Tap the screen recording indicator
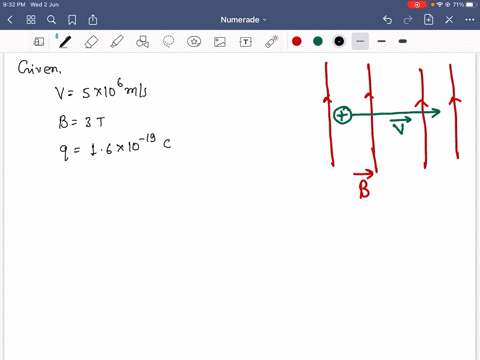 coord(417,5)
